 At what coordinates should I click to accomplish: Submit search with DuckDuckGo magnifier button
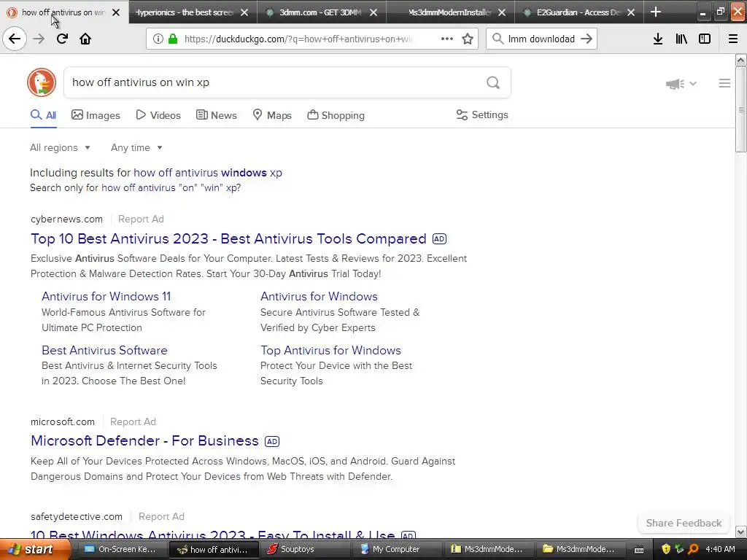(493, 82)
